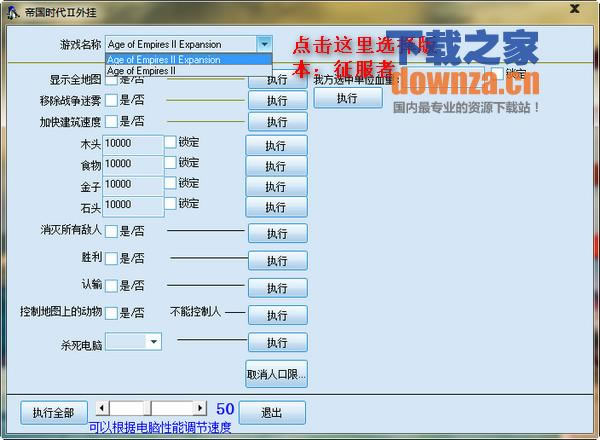Click 执行 for 木头 row
The height and width of the screenshot is (440, 600).
pyautogui.click(x=276, y=145)
